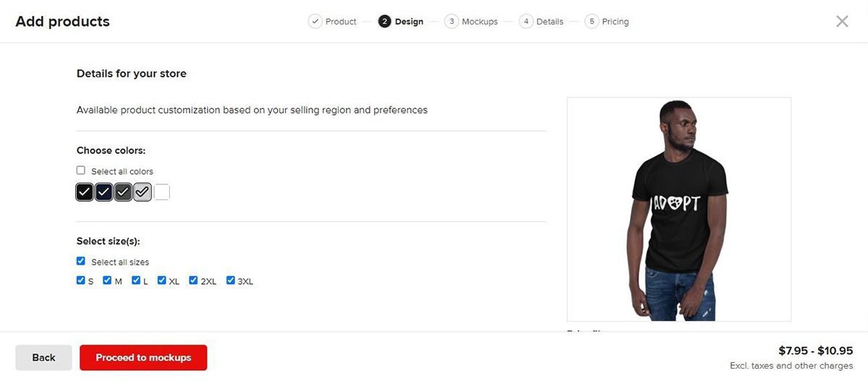The image size is (868, 386).
Task: Click the Product step checkmark icon
Action: pyautogui.click(x=315, y=22)
